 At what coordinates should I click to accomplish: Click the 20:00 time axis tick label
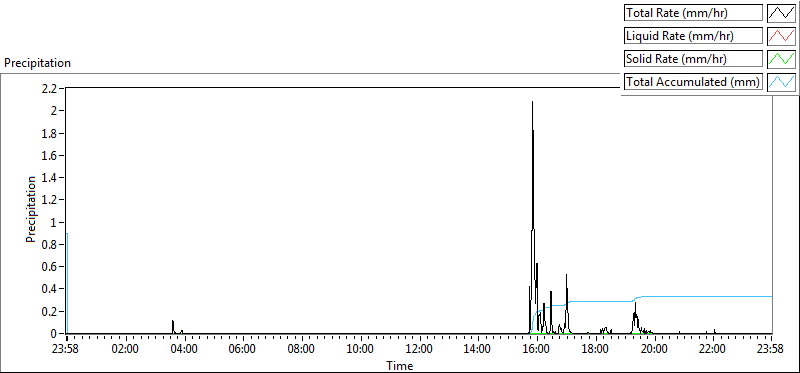655,349
